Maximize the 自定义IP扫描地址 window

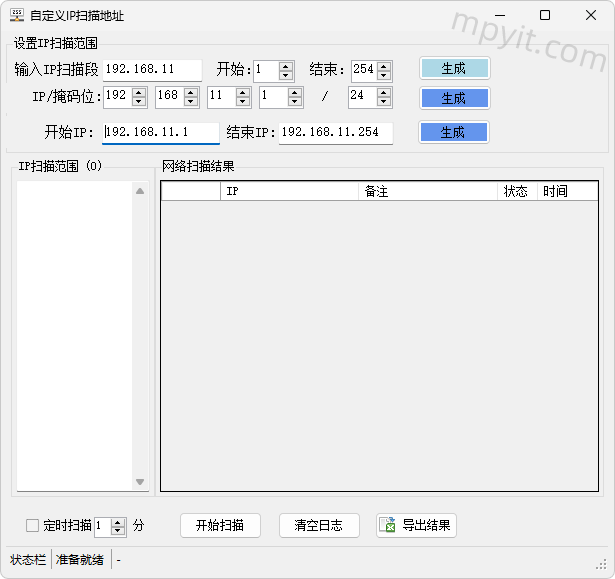(x=545, y=15)
